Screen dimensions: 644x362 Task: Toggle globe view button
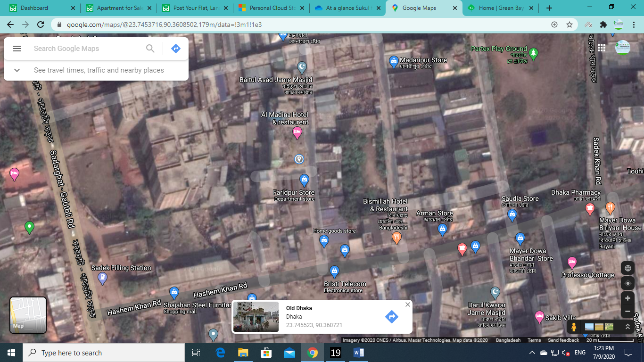click(627, 268)
